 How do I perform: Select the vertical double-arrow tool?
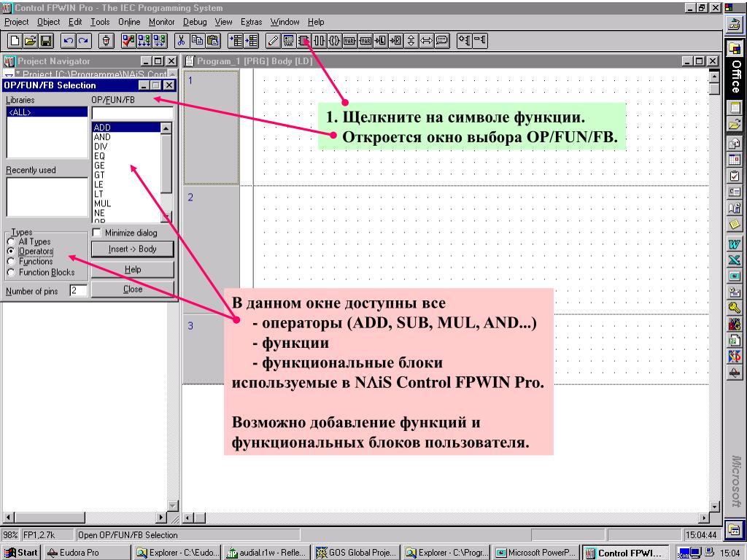[411, 41]
